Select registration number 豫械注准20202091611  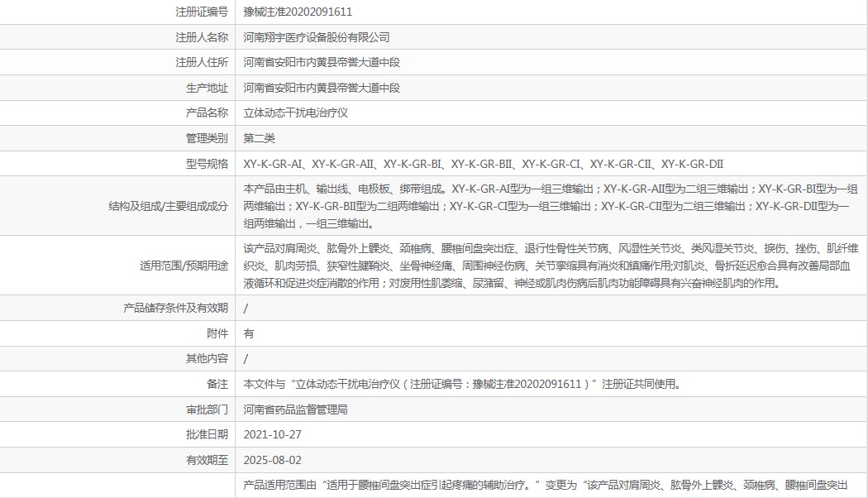click(298, 12)
